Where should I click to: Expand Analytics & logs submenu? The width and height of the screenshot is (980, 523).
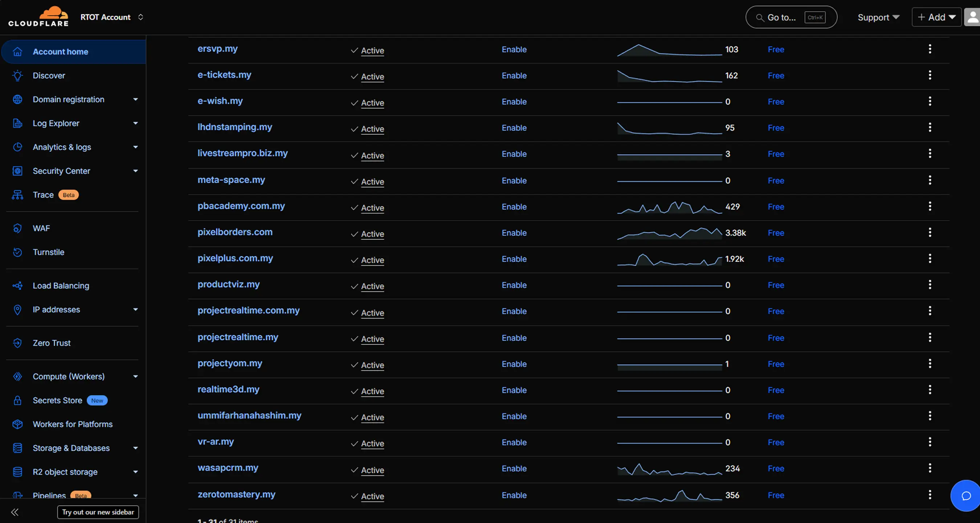coord(135,147)
